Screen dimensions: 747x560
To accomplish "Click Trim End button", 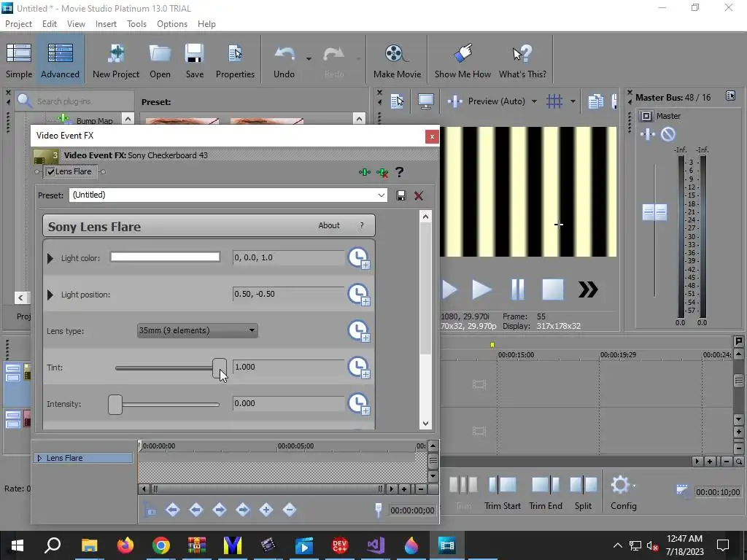I will (546, 492).
